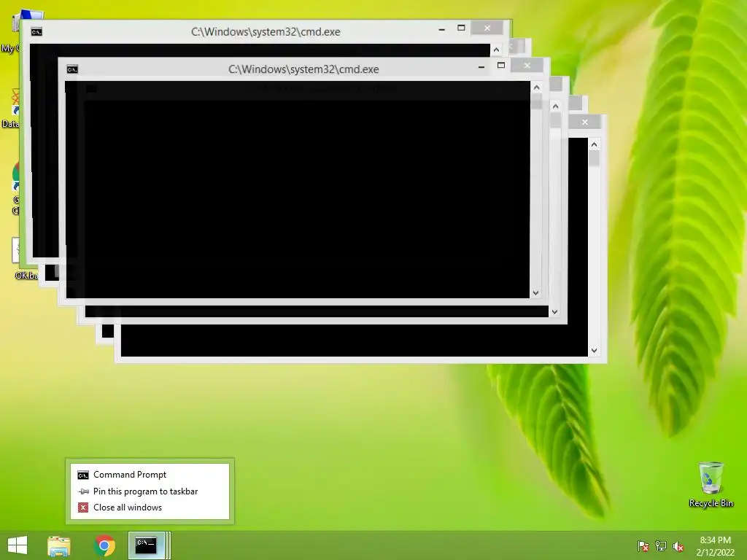Open the Windows Start button
The width and height of the screenshot is (747, 560).
tap(18, 545)
